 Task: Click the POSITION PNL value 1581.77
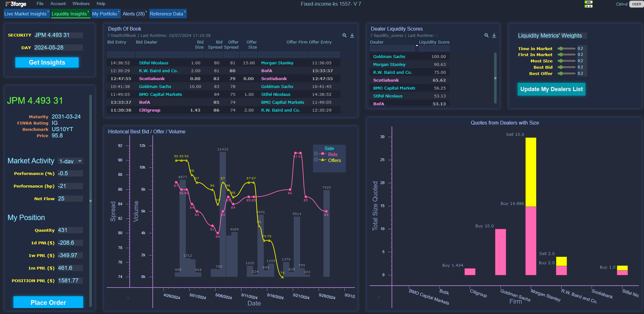(70, 281)
